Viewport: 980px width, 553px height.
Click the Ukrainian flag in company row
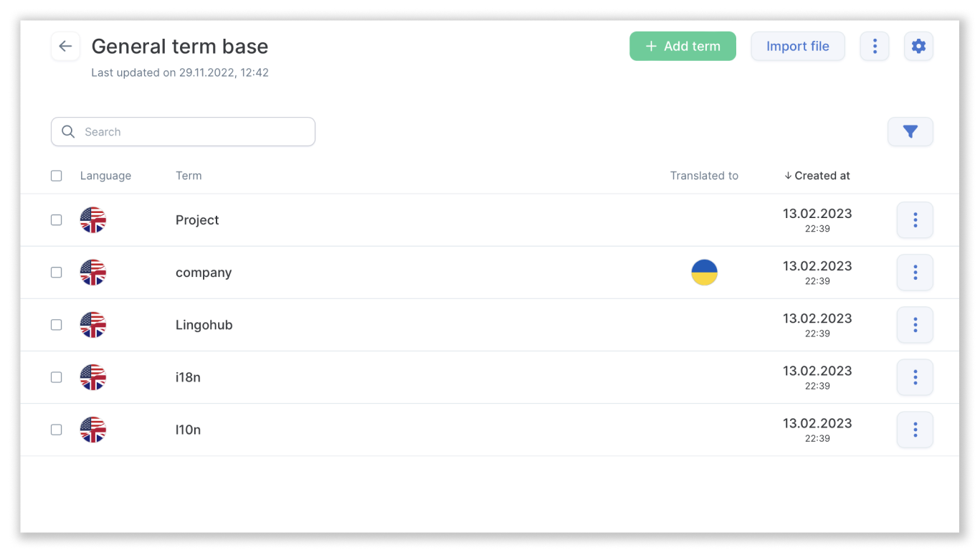click(704, 273)
